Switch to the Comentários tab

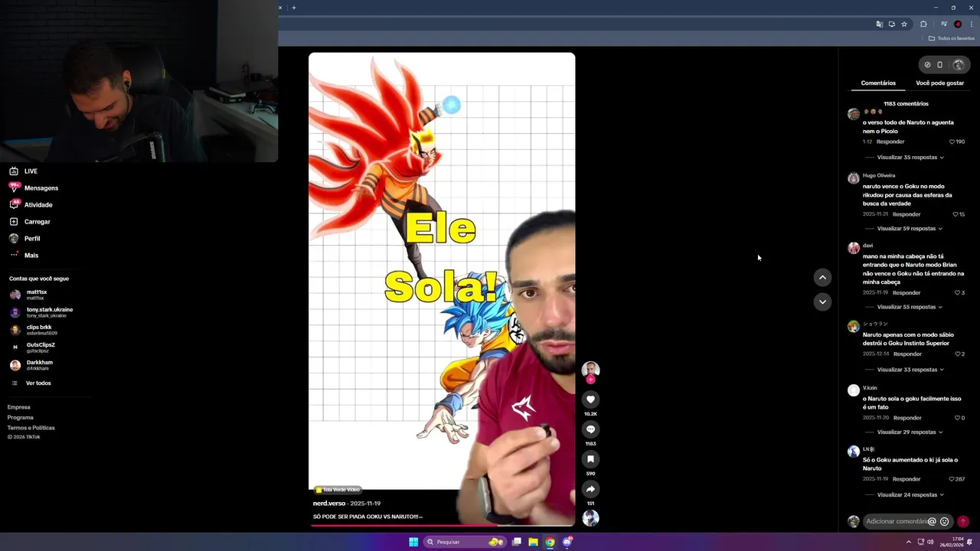coord(878,83)
